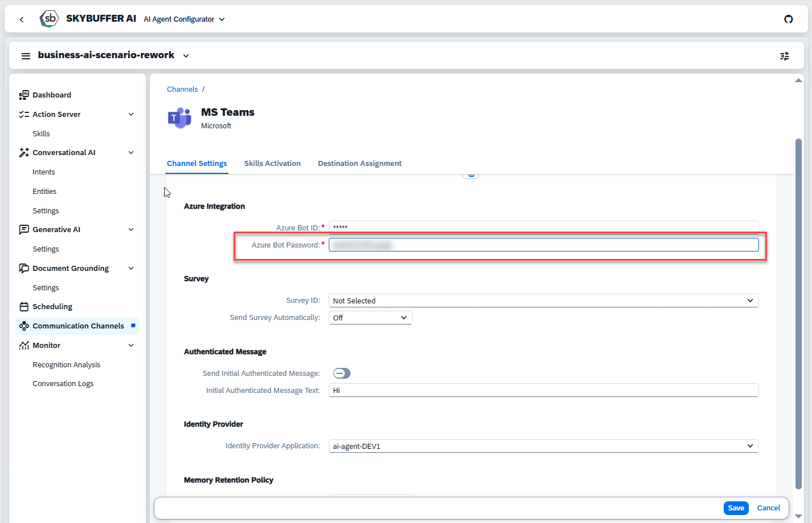
Task: Click the Cancel button
Action: click(768, 508)
